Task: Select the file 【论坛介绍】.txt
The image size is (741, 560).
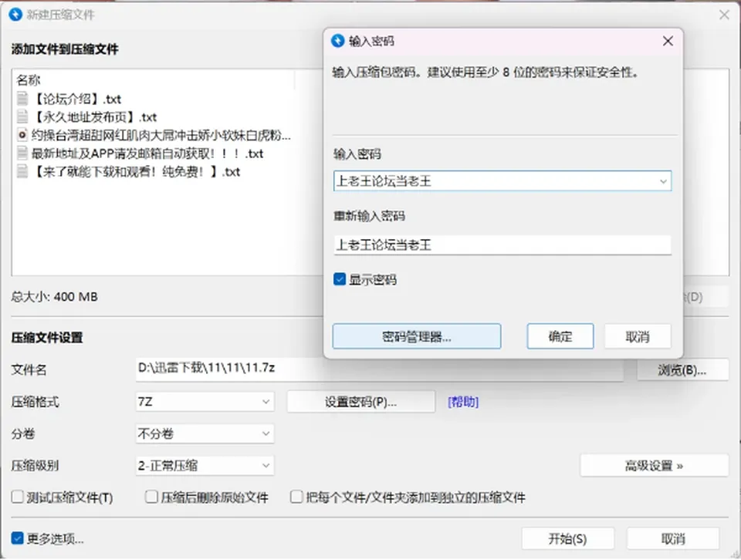Action: [76, 100]
